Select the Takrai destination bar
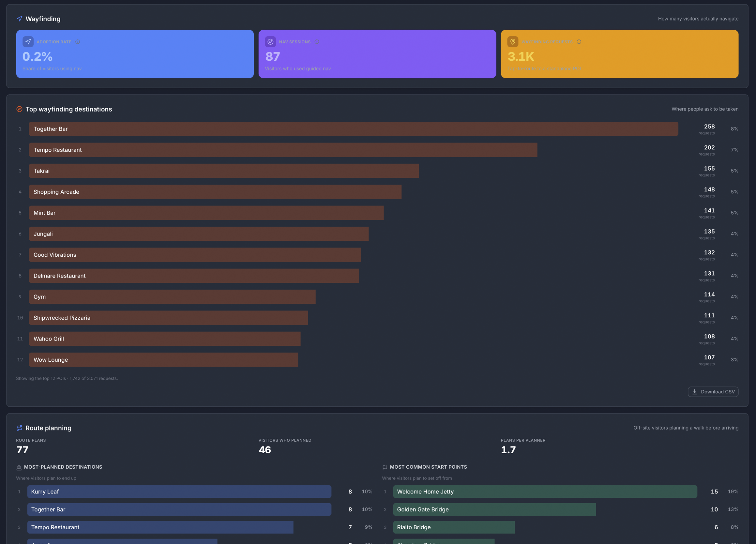The width and height of the screenshot is (756, 544). pyautogui.click(x=224, y=171)
